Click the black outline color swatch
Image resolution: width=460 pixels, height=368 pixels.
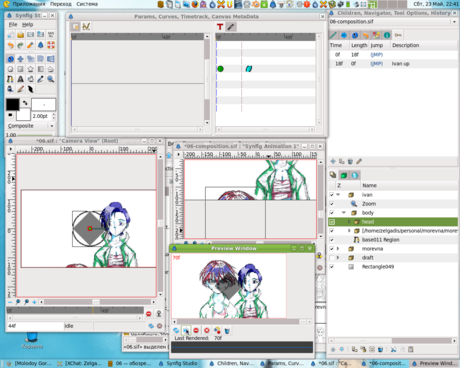coord(13,104)
